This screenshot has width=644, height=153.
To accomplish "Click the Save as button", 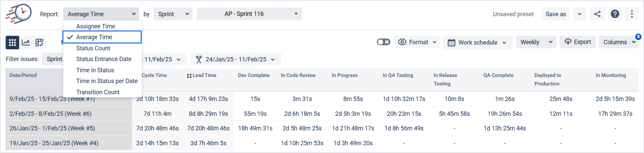I will click(x=555, y=14).
